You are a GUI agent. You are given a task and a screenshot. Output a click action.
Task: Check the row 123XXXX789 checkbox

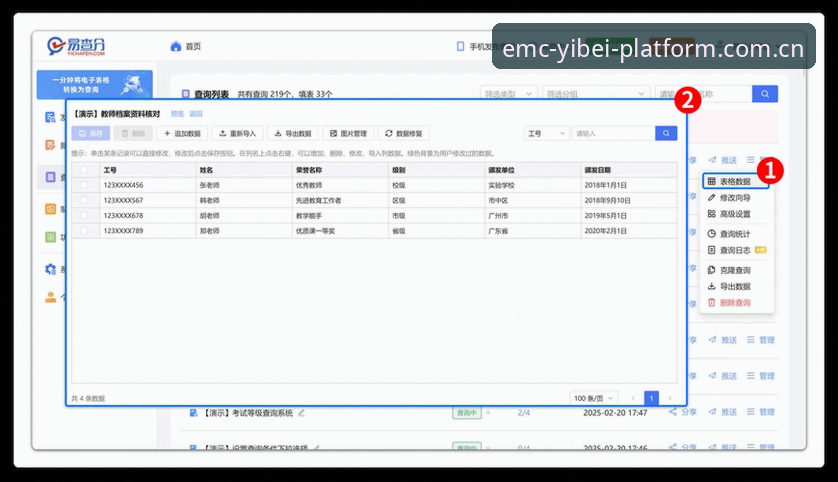tap(84, 231)
